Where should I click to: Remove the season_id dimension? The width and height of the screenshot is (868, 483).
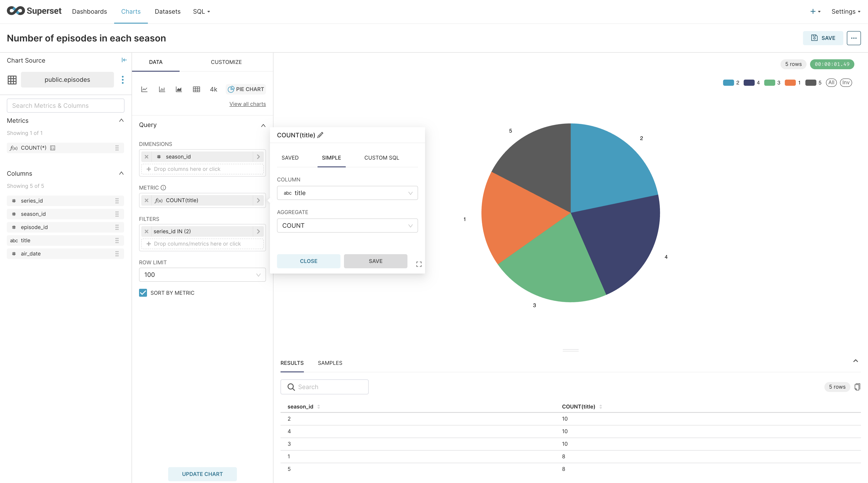coord(147,157)
